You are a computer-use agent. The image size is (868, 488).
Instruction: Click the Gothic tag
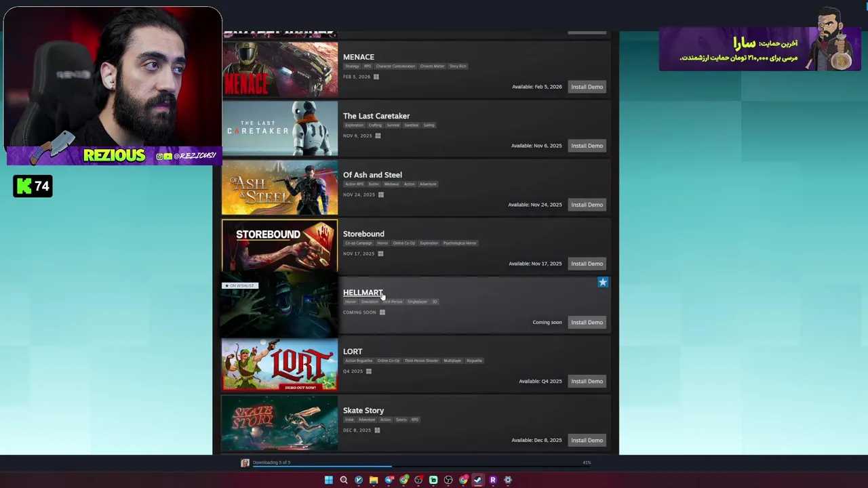click(374, 184)
